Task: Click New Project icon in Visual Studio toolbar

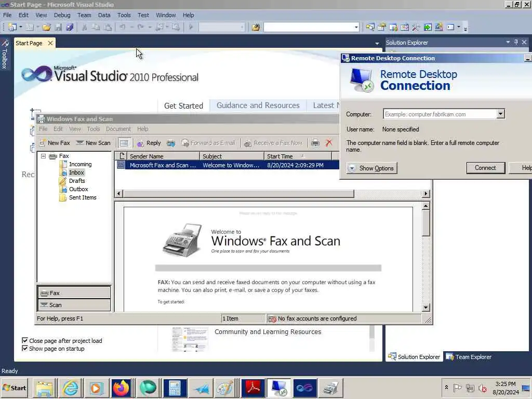Action: (x=12, y=27)
